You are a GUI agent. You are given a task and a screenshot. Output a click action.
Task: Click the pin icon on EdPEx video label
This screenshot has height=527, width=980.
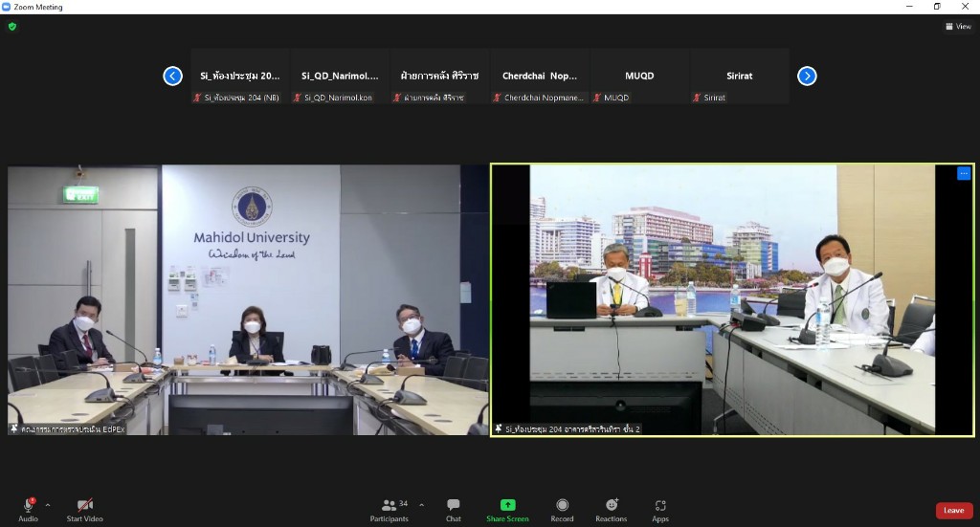pyautogui.click(x=13, y=428)
